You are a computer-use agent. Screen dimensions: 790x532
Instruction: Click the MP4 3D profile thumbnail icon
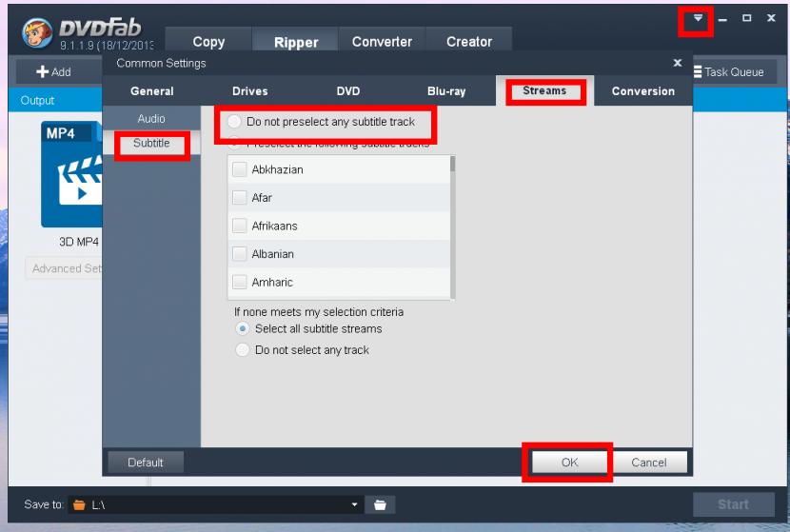tap(71, 175)
